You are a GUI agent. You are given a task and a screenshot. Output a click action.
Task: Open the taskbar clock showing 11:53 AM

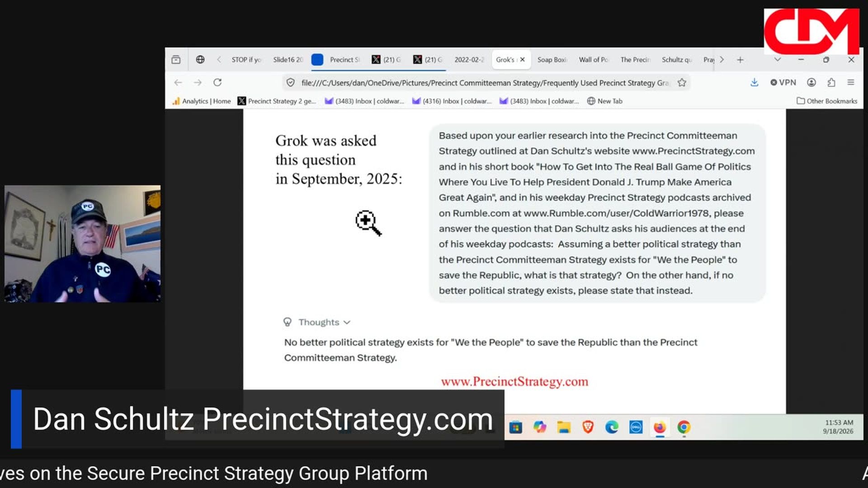[839, 427]
